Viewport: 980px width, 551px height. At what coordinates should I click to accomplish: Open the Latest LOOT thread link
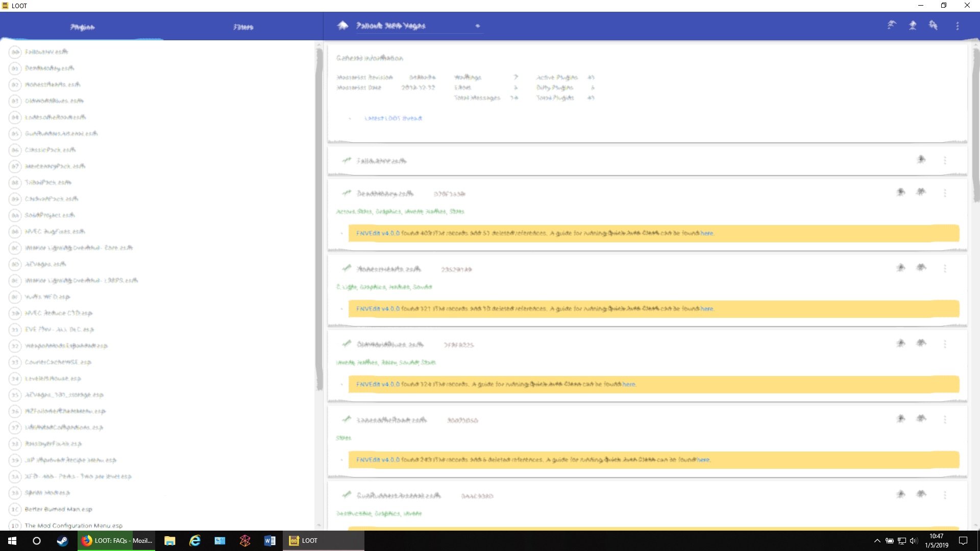pos(393,118)
